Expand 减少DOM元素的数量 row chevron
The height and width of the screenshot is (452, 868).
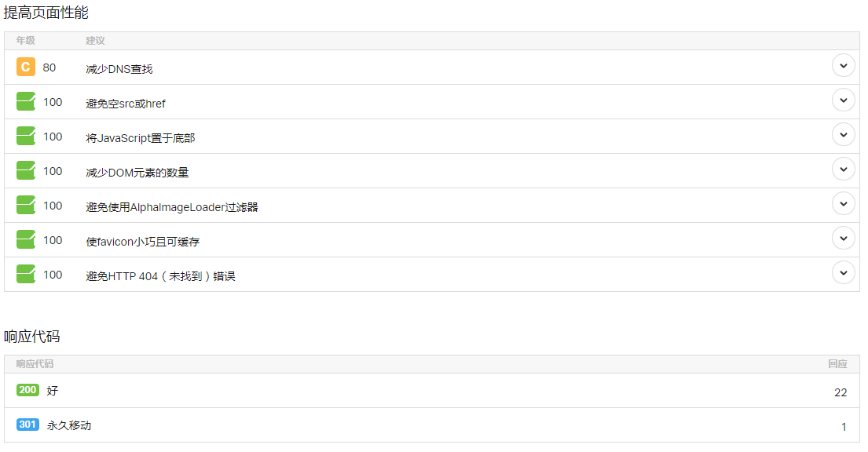[843, 169]
